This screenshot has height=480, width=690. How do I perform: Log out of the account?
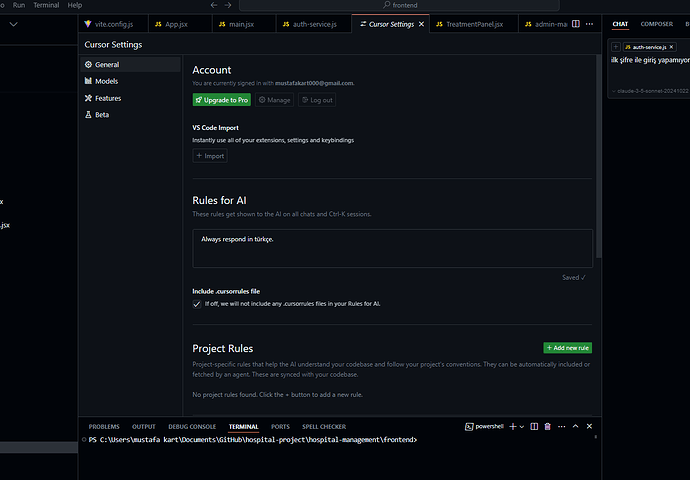pyautogui.click(x=317, y=100)
